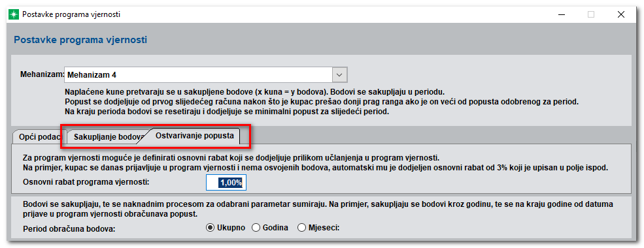Maximize the settings window
The image size is (644, 248).
tap(591, 14)
